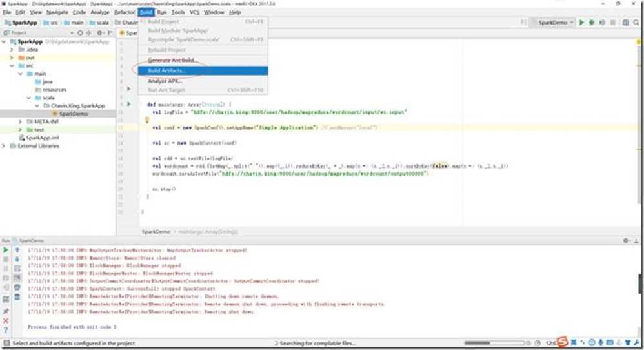Toggle tool window buttons in status bar corner
Image resolution: width=644 pixels, height=350 pixels.
6,343
